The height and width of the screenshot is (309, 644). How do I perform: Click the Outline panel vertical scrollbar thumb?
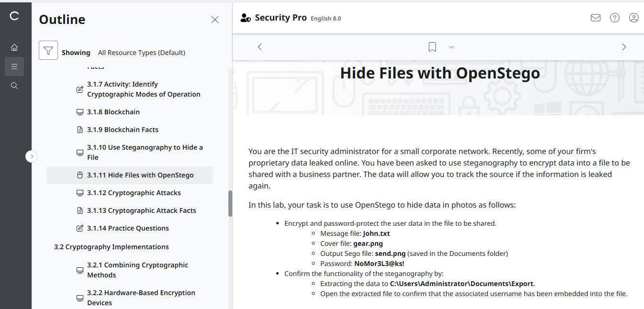click(x=230, y=203)
